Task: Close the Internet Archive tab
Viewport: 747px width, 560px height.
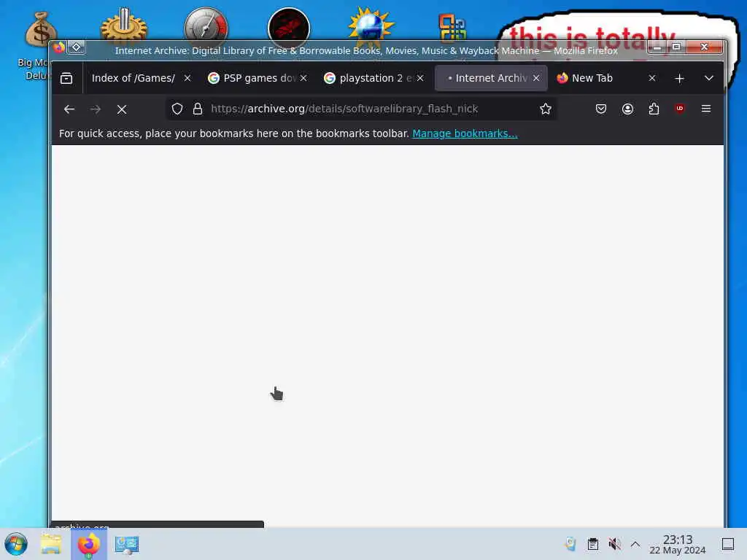Action: [536, 78]
